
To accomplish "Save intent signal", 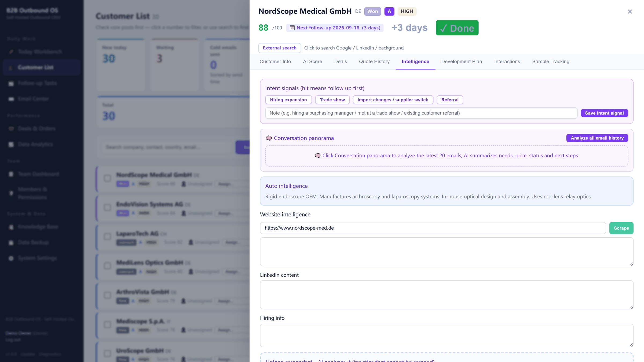I will [x=604, y=113].
